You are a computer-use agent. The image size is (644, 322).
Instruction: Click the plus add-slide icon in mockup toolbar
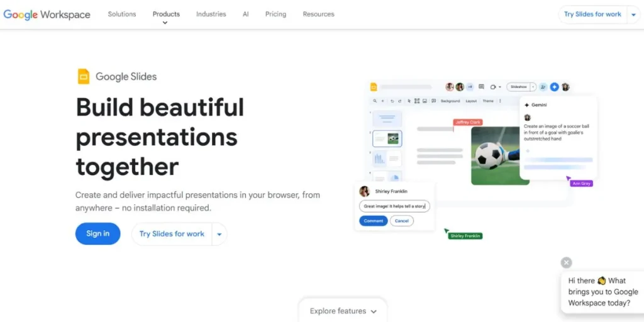coord(383,101)
